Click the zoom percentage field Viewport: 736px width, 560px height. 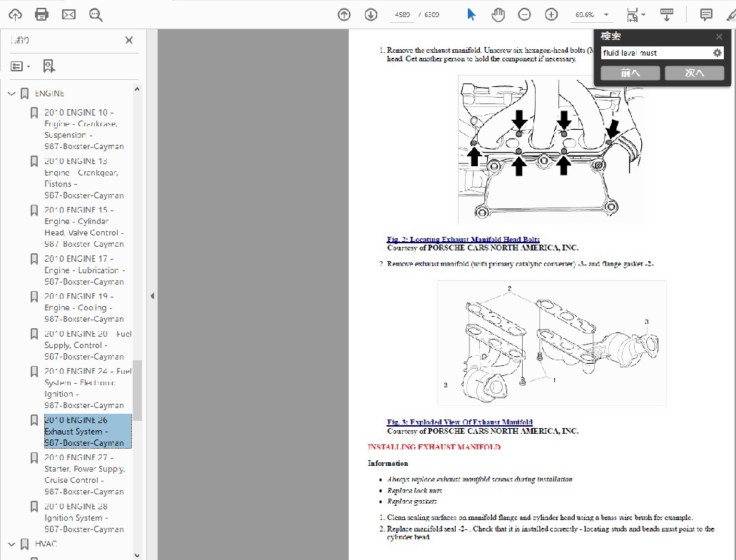pyautogui.click(x=585, y=14)
